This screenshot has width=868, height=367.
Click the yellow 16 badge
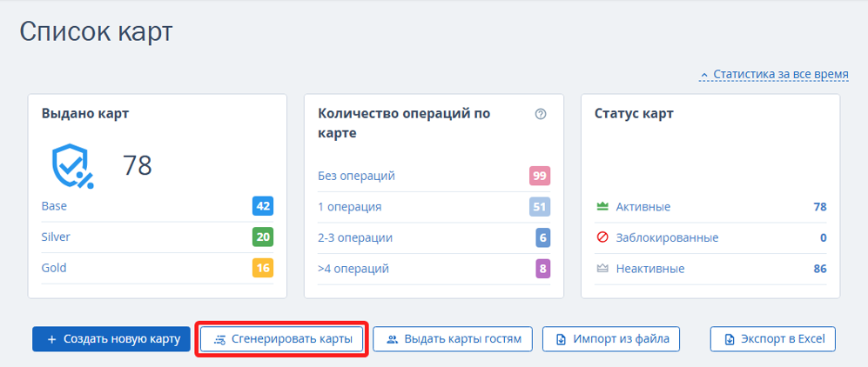263,268
